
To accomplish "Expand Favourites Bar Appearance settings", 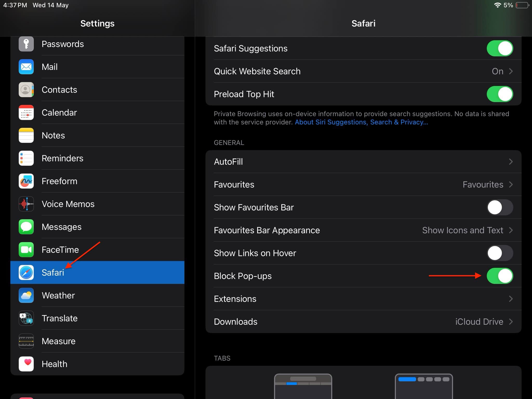I will 364,230.
